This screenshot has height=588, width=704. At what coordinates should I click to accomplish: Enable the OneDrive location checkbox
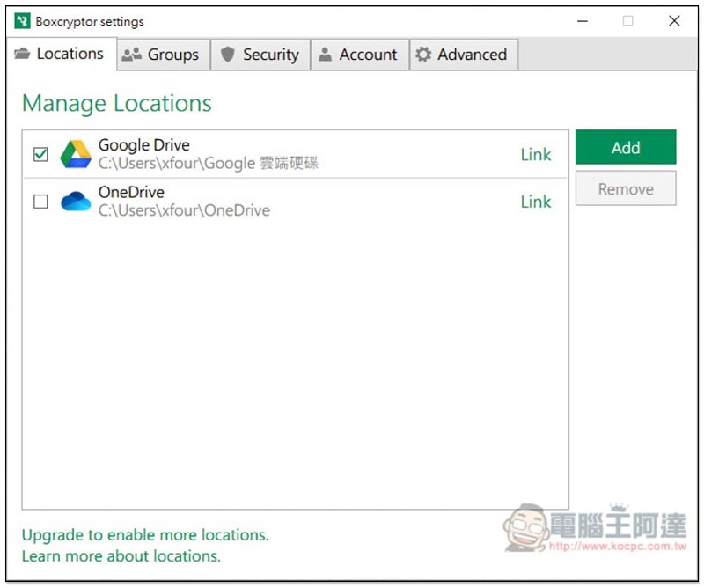pyautogui.click(x=40, y=202)
